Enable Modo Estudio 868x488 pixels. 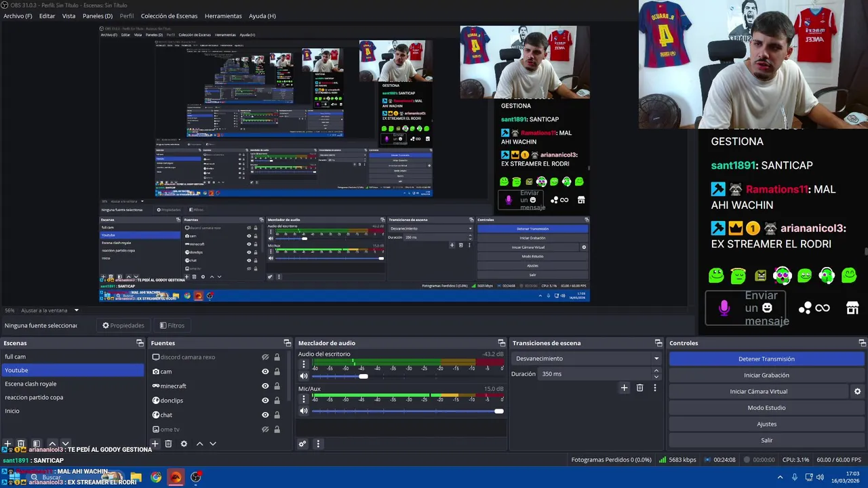766,407
